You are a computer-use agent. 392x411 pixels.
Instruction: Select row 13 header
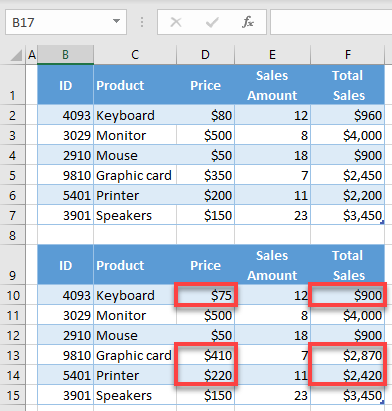pyautogui.click(x=13, y=355)
